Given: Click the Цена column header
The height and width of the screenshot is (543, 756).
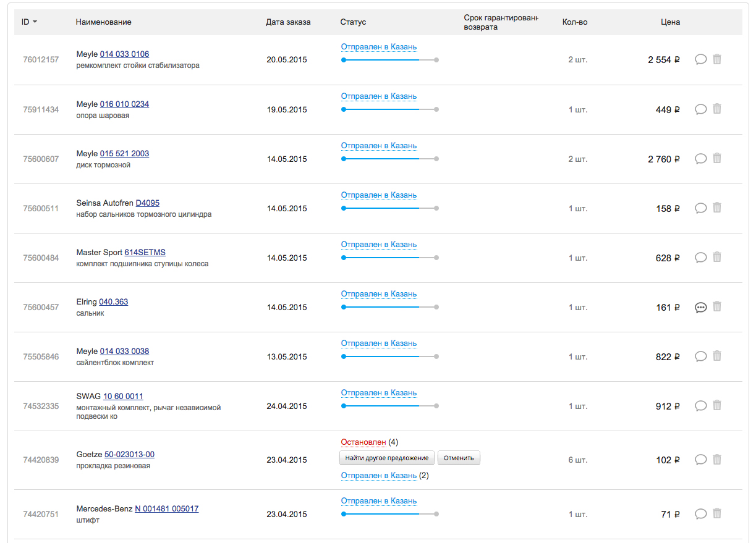Looking at the screenshot, I should point(670,22).
